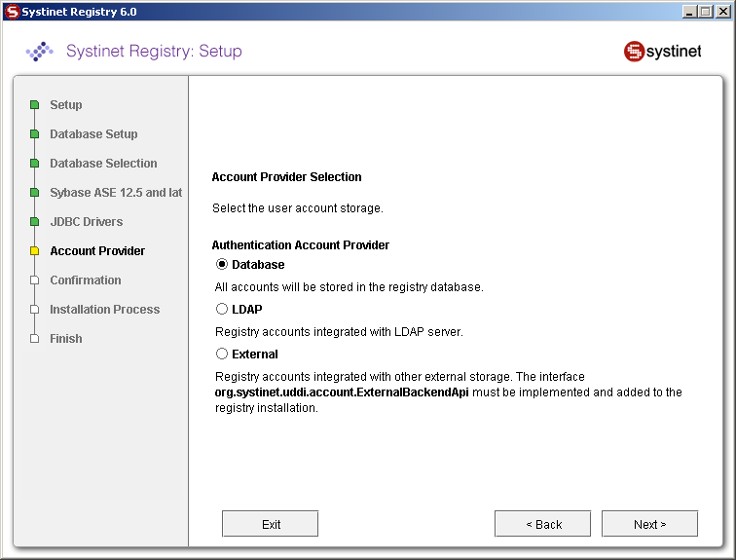This screenshot has height=560, width=736.
Task: Click the Systinet logo in the header
Action: 662,52
